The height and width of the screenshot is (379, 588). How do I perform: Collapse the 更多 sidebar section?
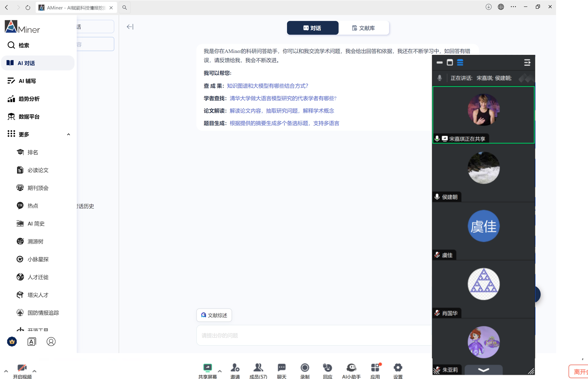(69, 135)
